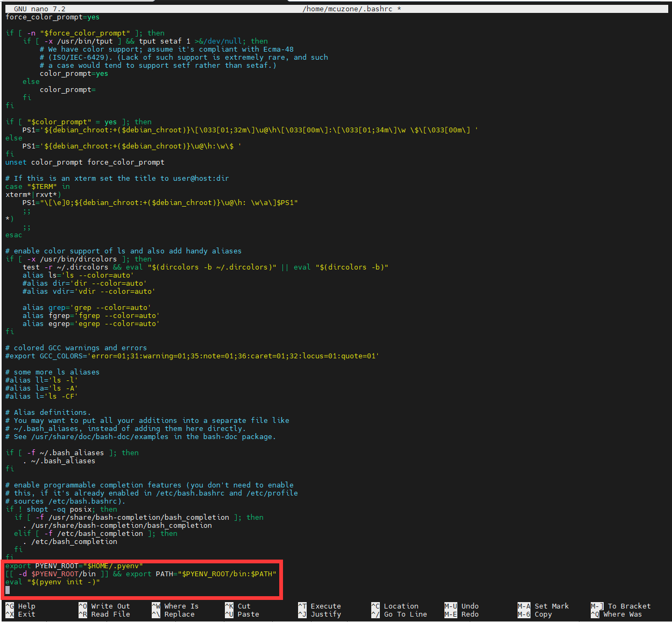Click the M-U Undo shortcut
This screenshot has height=622, width=672.
tap(462, 606)
